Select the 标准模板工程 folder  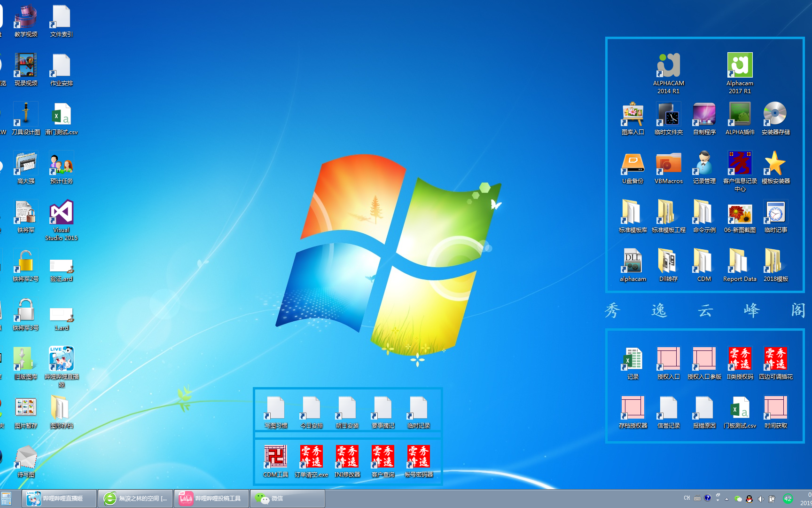pos(668,216)
